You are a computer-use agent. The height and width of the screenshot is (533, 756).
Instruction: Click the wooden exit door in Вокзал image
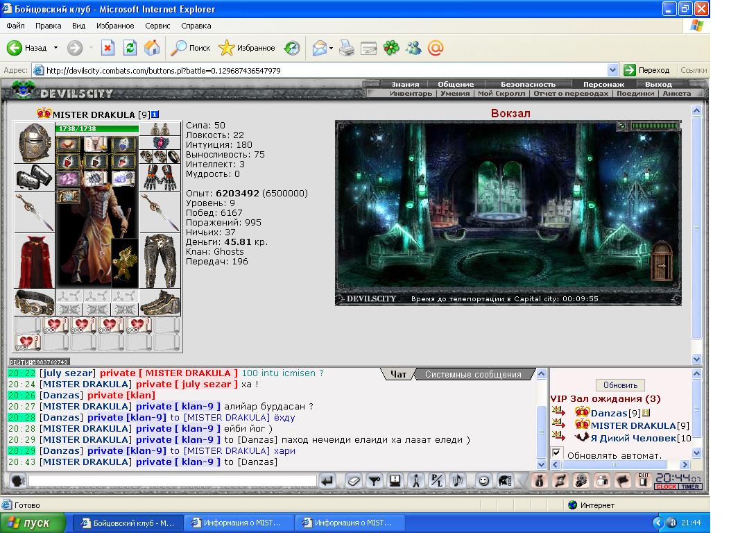(662, 262)
